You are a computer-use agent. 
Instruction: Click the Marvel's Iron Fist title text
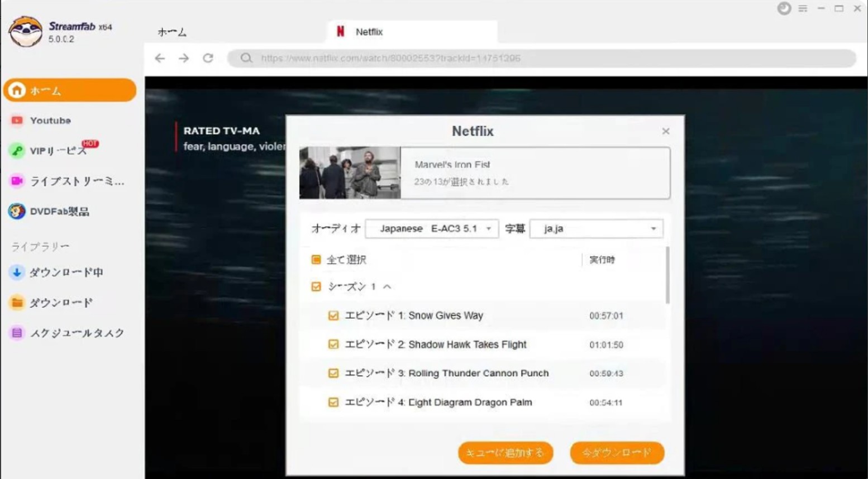[452, 165]
